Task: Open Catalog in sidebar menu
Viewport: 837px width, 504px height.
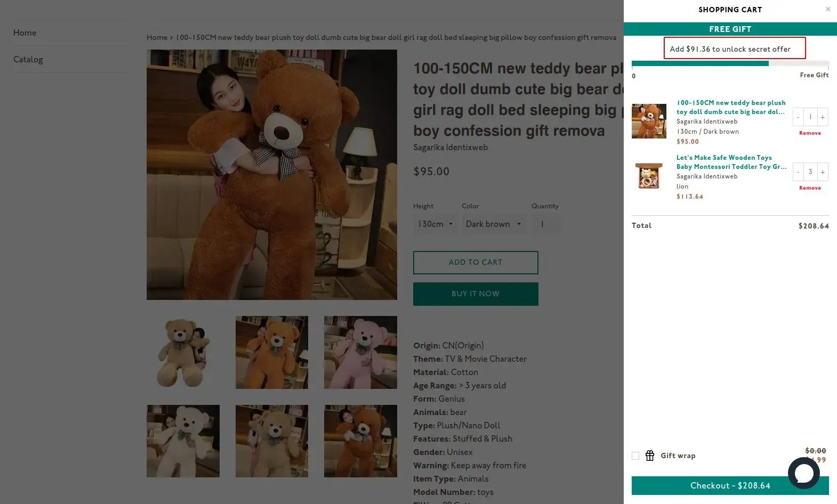Action: 28,60
